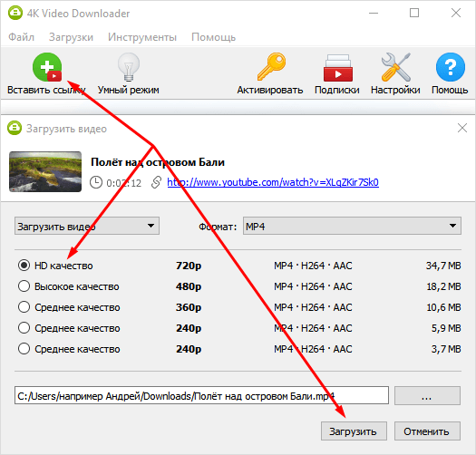Open the Инструменты menu

coord(142,37)
